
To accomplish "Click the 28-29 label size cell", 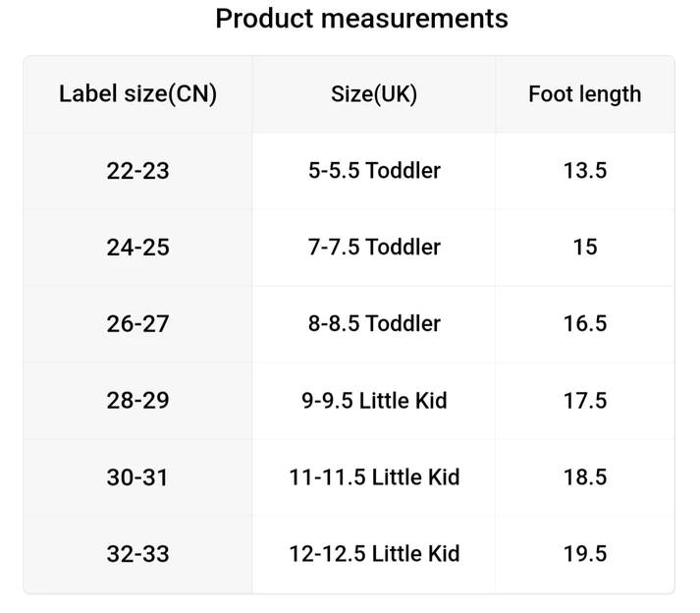I will (x=138, y=401).
